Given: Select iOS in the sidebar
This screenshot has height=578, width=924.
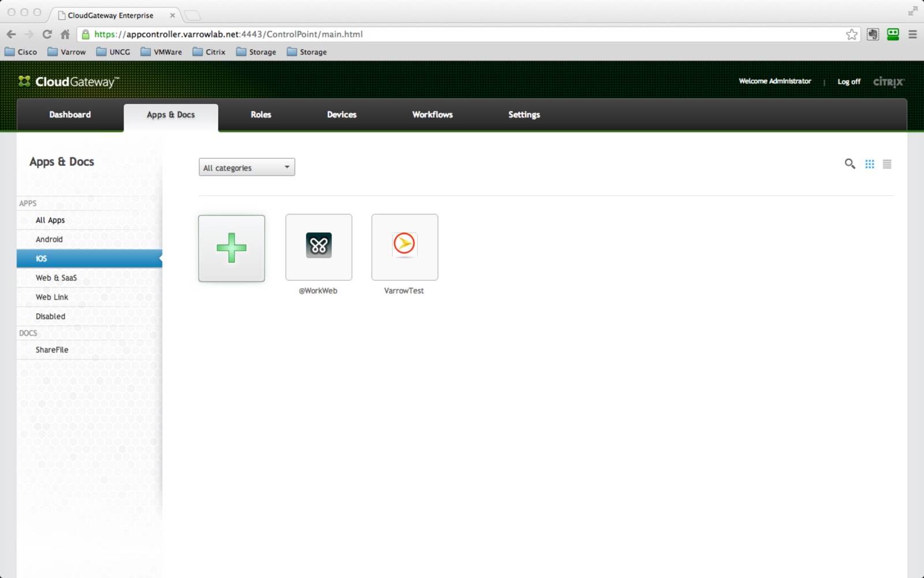Looking at the screenshot, I should [x=90, y=258].
